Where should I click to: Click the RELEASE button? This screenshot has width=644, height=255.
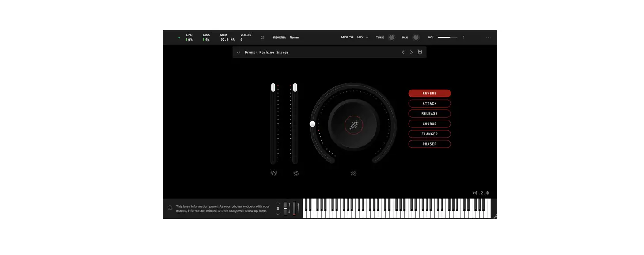pyautogui.click(x=429, y=113)
